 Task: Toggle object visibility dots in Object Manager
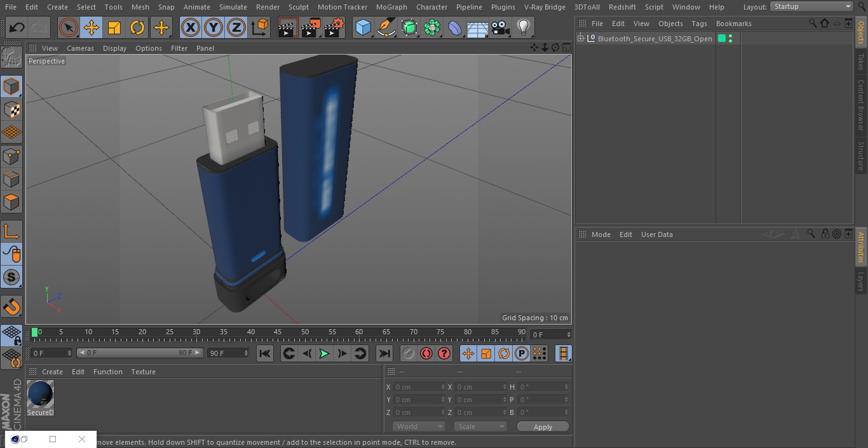tap(731, 39)
